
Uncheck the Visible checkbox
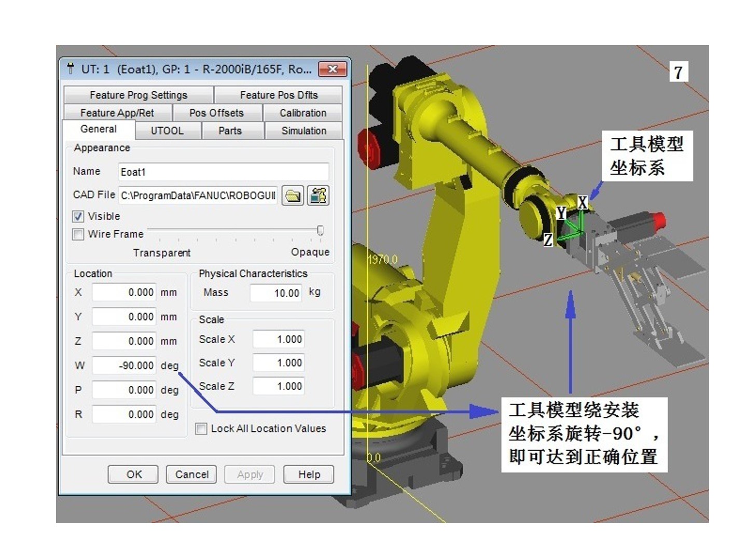click(78, 217)
